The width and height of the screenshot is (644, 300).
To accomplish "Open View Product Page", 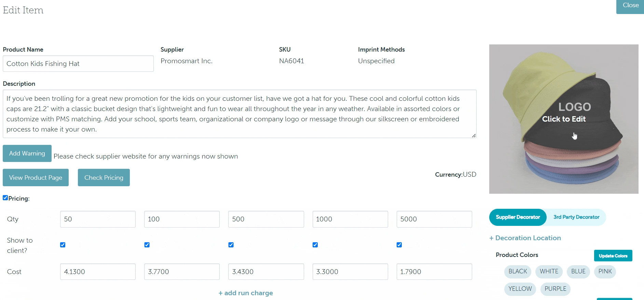I will click(36, 178).
